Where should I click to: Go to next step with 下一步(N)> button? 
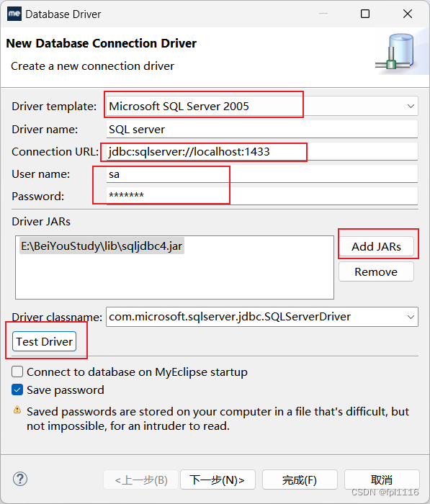pos(218,480)
